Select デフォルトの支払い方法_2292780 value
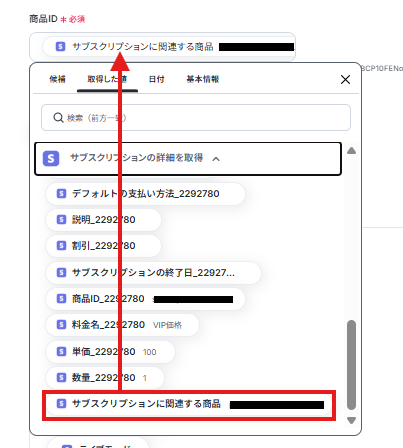Viewport: 403px width, 448px height. pos(145,194)
